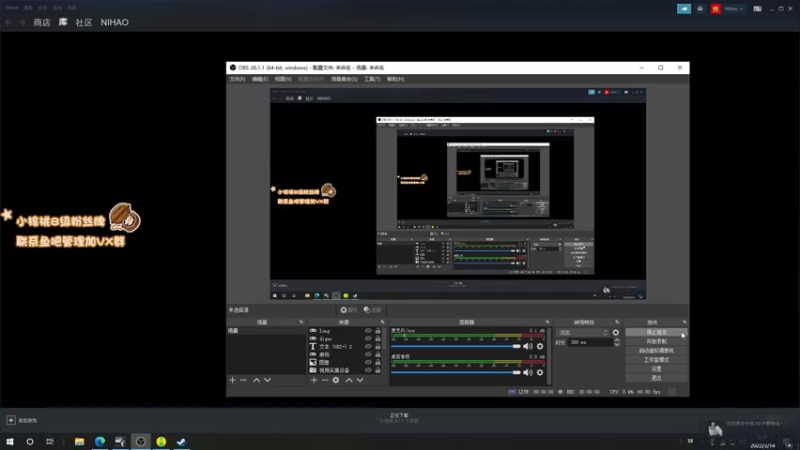
Task: Remove the selected scene with the minus icon
Action: pyautogui.click(x=243, y=380)
